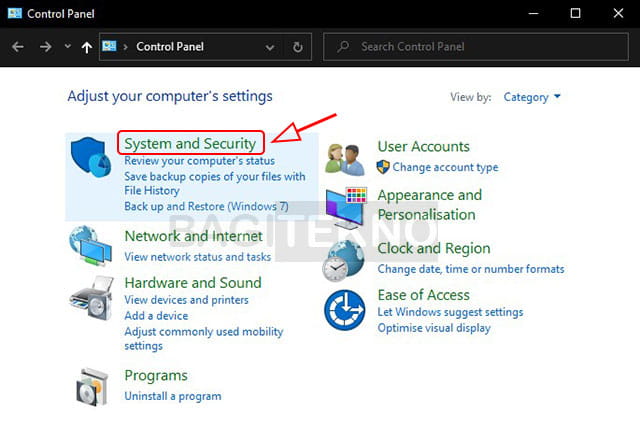The width and height of the screenshot is (640, 427).
Task: Open System and Security category
Action: [x=190, y=143]
